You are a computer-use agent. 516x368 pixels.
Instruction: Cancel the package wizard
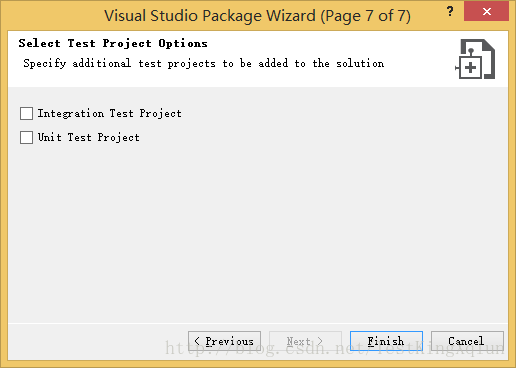pyautogui.click(x=467, y=341)
